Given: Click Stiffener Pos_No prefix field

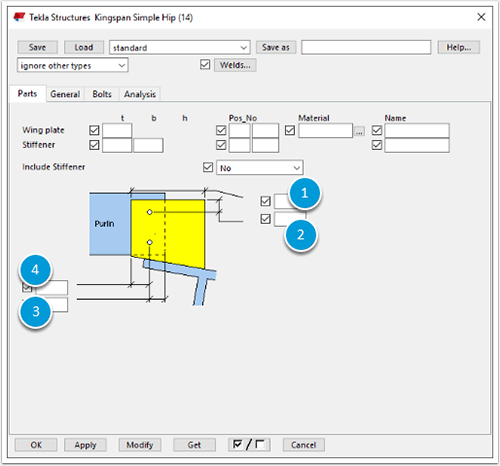Looking at the screenshot, I should 240,145.
